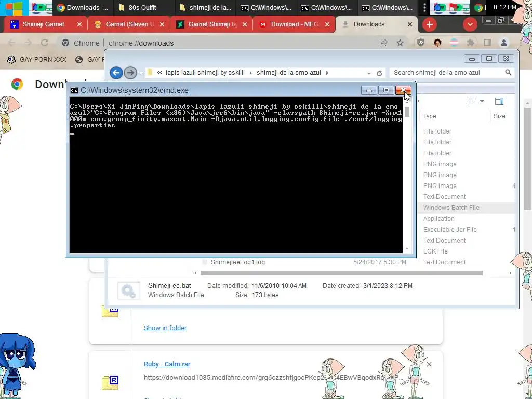The image size is (532, 399).
Task: Click the cmd.exe scrollbar down arrow
Action: coord(407,249)
